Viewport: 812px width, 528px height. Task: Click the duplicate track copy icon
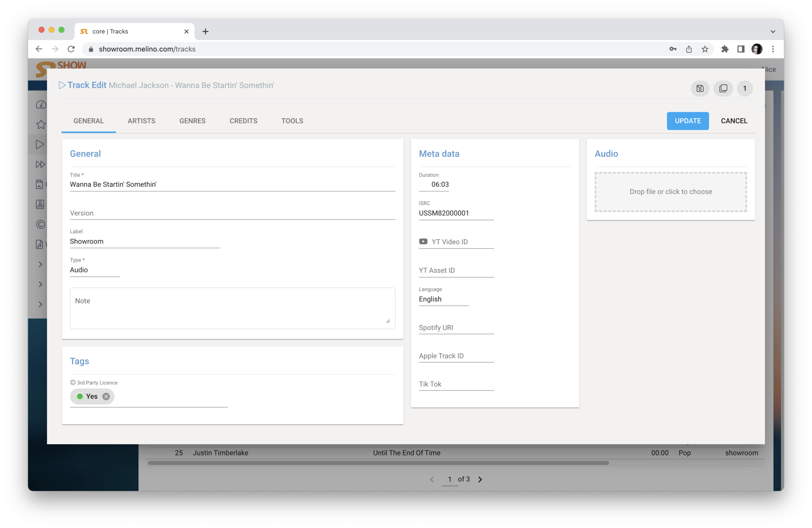coord(723,89)
